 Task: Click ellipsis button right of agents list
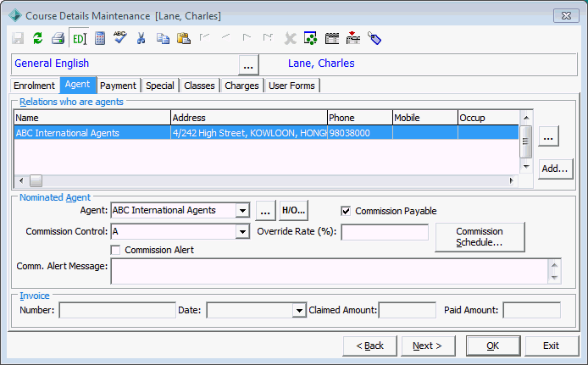tap(549, 136)
